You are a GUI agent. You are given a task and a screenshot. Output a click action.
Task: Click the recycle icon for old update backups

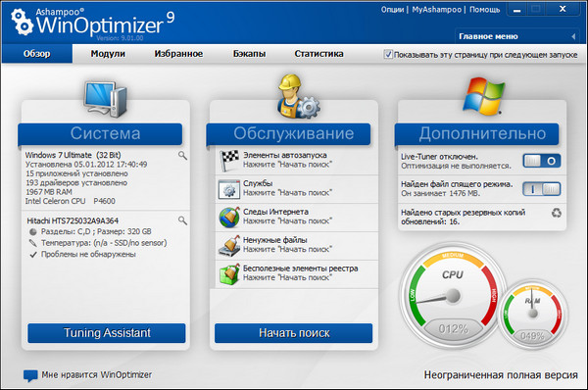pyautogui.click(x=557, y=213)
